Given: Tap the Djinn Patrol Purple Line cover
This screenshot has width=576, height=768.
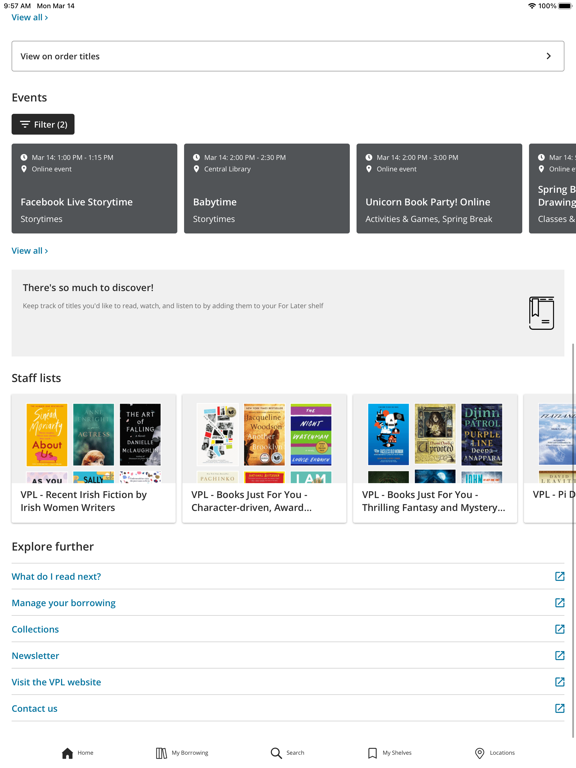Looking at the screenshot, I should point(482,434).
